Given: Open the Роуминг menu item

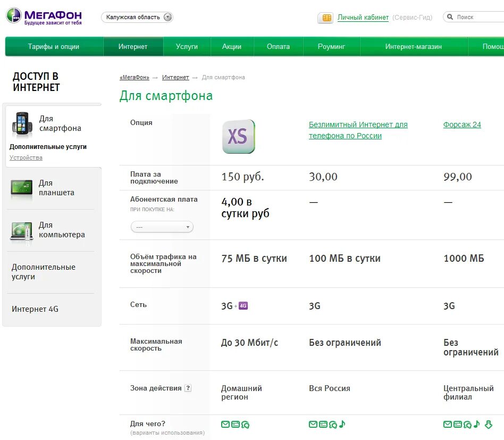Looking at the screenshot, I should (x=331, y=47).
